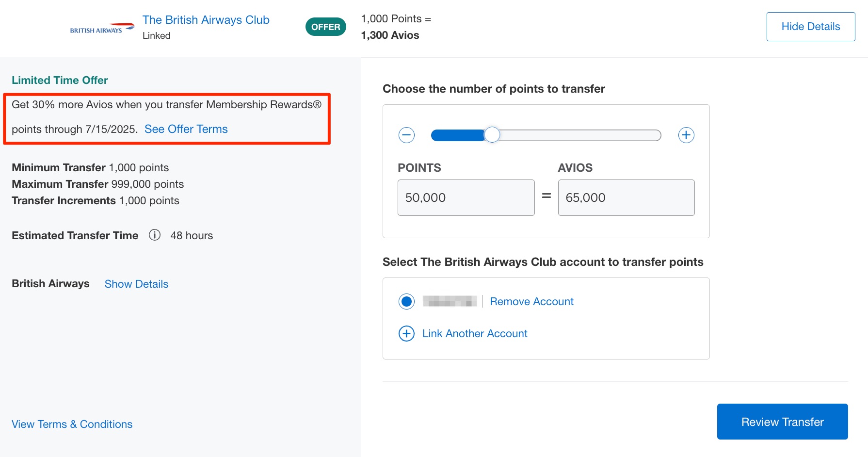Viewport: 868px width, 457px height.
Task: Click the Review Transfer button
Action: point(783,422)
